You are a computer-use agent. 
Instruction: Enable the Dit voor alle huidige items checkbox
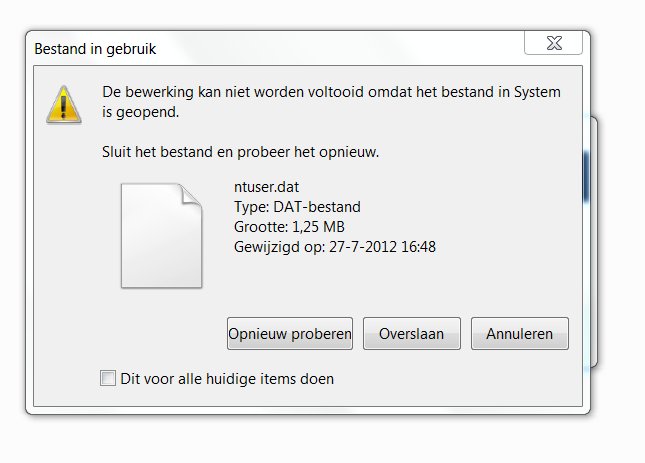pos(108,378)
